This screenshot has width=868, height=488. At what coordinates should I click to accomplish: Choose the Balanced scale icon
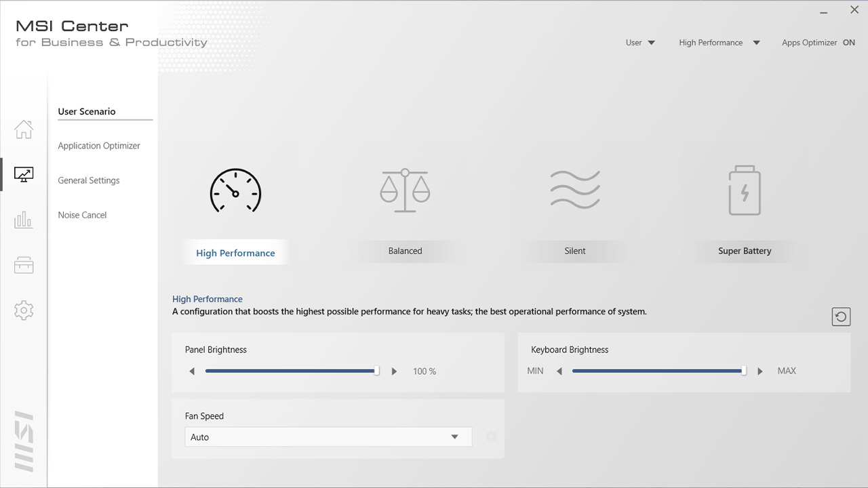(x=405, y=191)
